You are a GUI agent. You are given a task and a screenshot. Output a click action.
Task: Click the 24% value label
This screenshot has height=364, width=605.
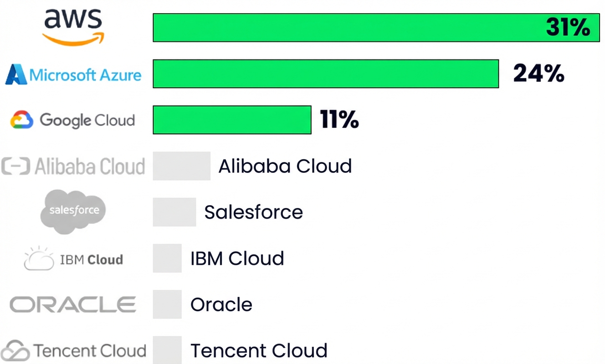pos(538,73)
